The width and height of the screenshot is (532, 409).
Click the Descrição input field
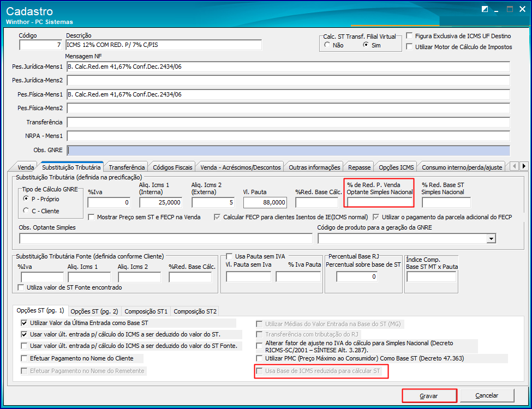tap(164, 45)
